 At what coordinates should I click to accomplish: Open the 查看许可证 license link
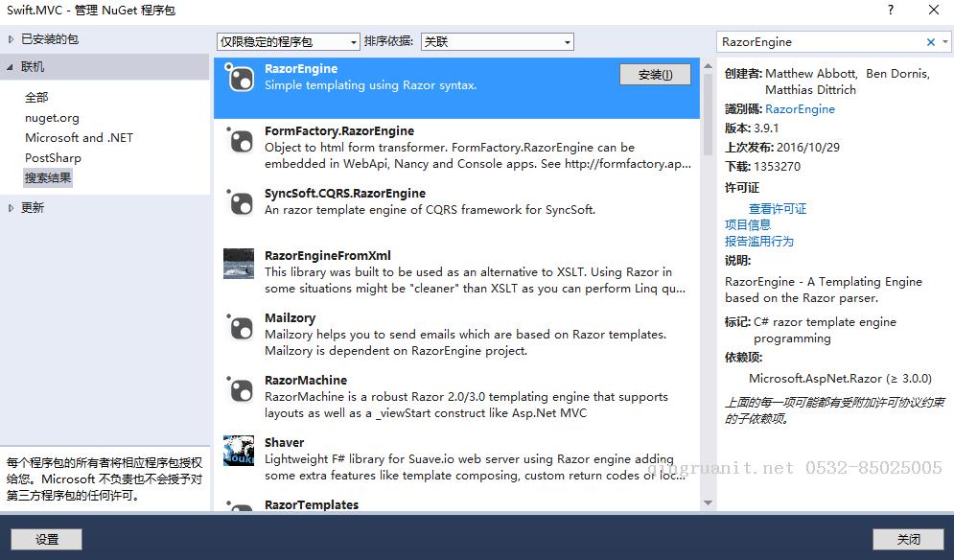coord(777,207)
